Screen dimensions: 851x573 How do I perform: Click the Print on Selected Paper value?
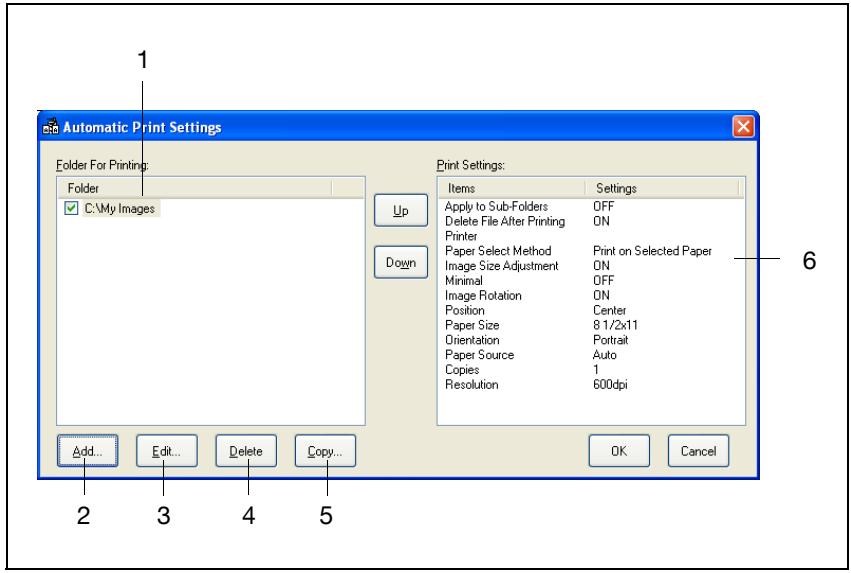pos(652,251)
